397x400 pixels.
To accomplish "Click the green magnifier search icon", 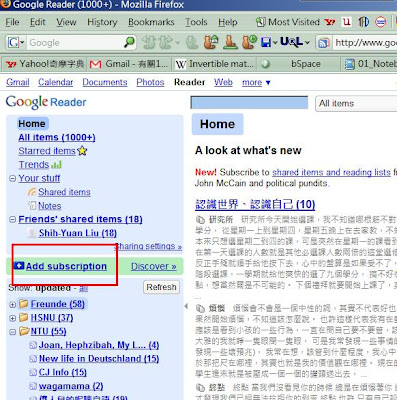I will click(x=129, y=42).
